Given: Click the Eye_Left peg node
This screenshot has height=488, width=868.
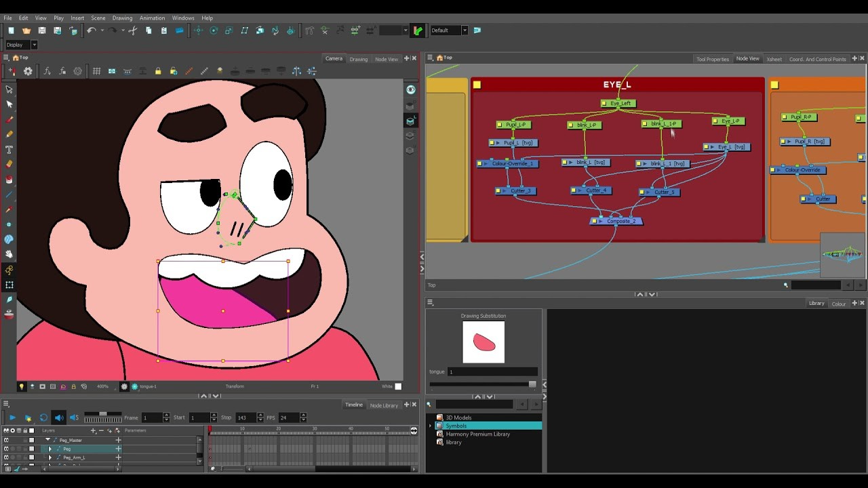Looking at the screenshot, I should [x=618, y=103].
